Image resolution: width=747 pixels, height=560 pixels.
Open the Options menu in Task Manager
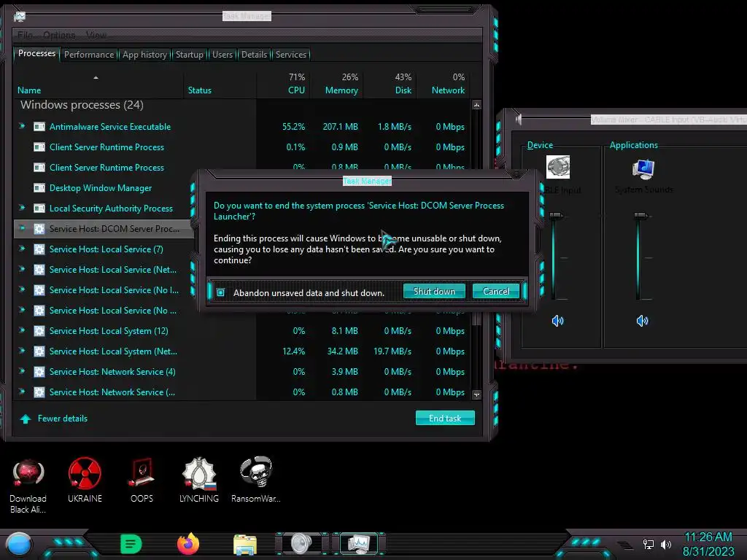(x=59, y=35)
